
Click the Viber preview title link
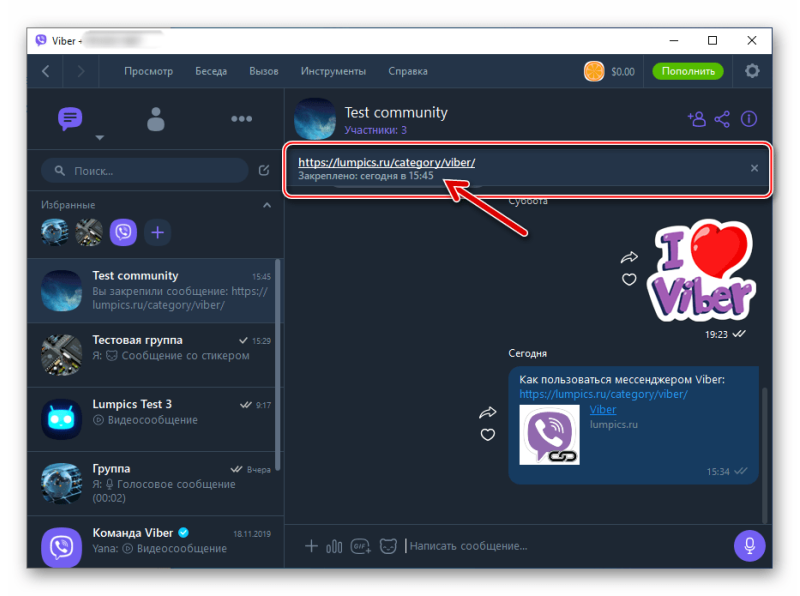(603, 410)
